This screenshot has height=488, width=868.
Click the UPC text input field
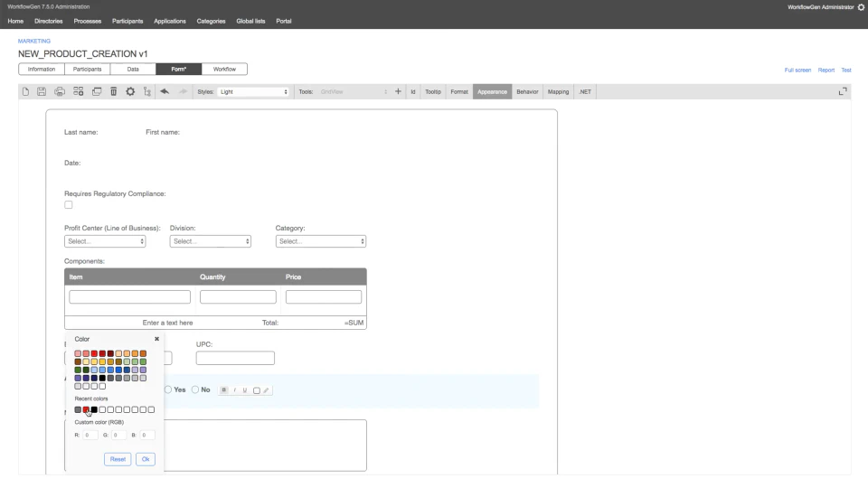coord(235,358)
